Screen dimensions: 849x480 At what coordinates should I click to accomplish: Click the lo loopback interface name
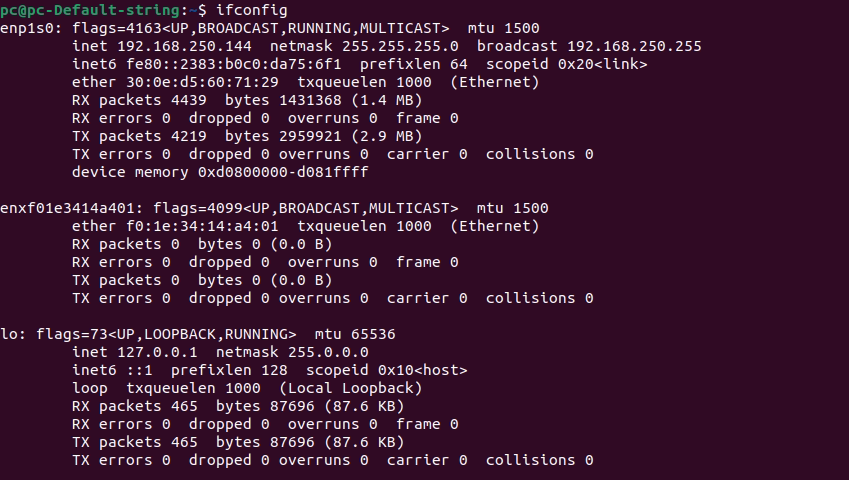[11, 334]
